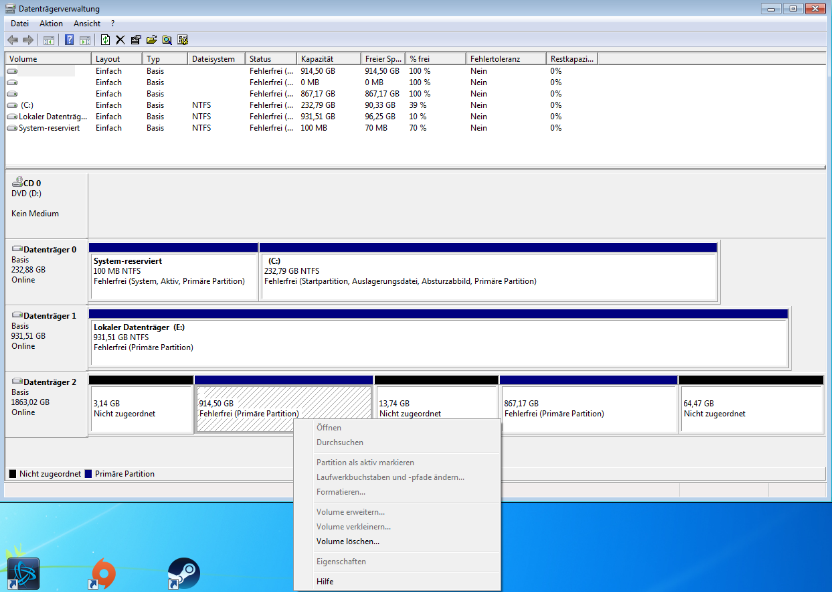This screenshot has width=832, height=592.
Task: Select the CD 0 DVD (D:) header
Action: pos(46,206)
